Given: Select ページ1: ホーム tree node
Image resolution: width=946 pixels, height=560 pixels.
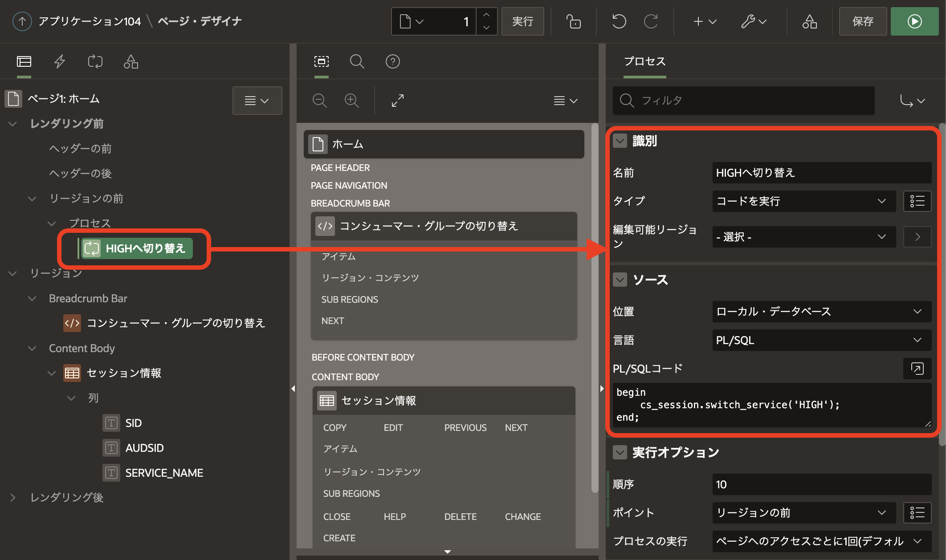Looking at the screenshot, I should (x=63, y=98).
